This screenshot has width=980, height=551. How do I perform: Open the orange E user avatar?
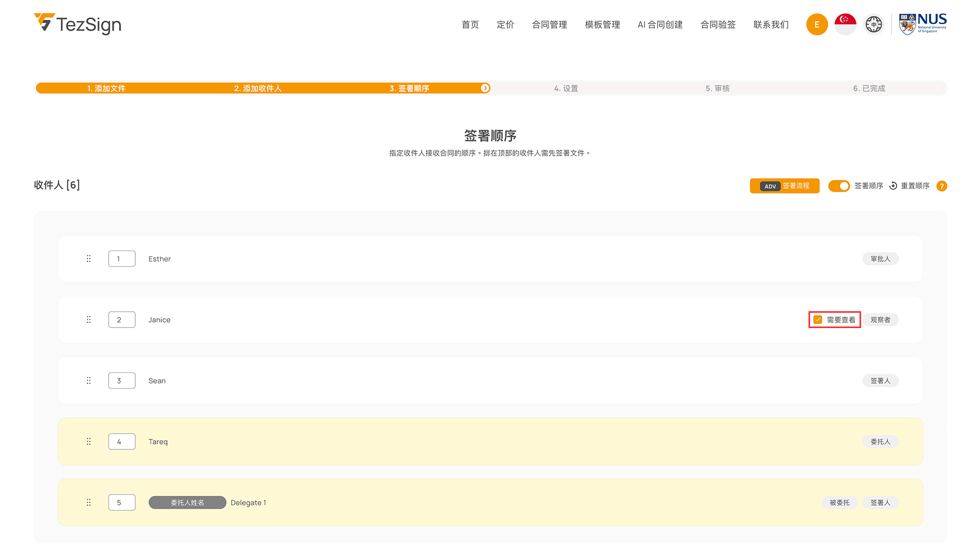(x=817, y=24)
